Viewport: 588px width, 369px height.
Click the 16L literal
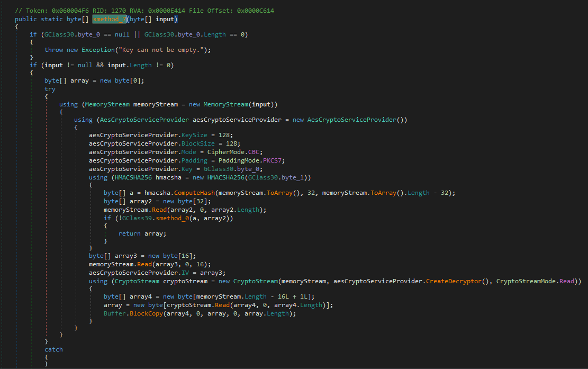coord(283,296)
